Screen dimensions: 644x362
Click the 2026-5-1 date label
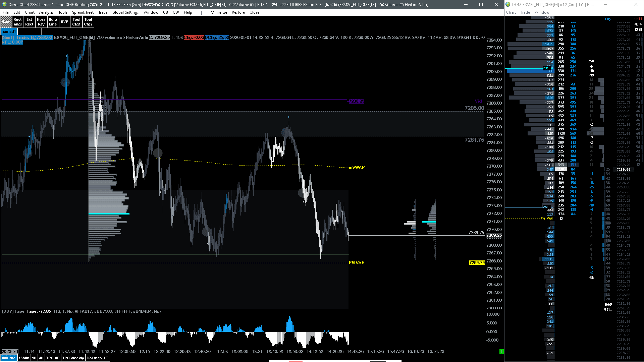click(x=10, y=352)
